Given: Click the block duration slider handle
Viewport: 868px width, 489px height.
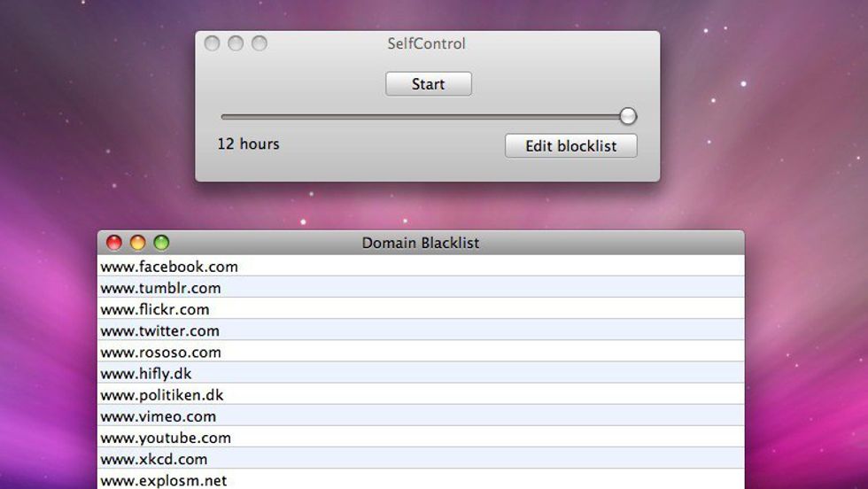Looking at the screenshot, I should coord(628,116).
